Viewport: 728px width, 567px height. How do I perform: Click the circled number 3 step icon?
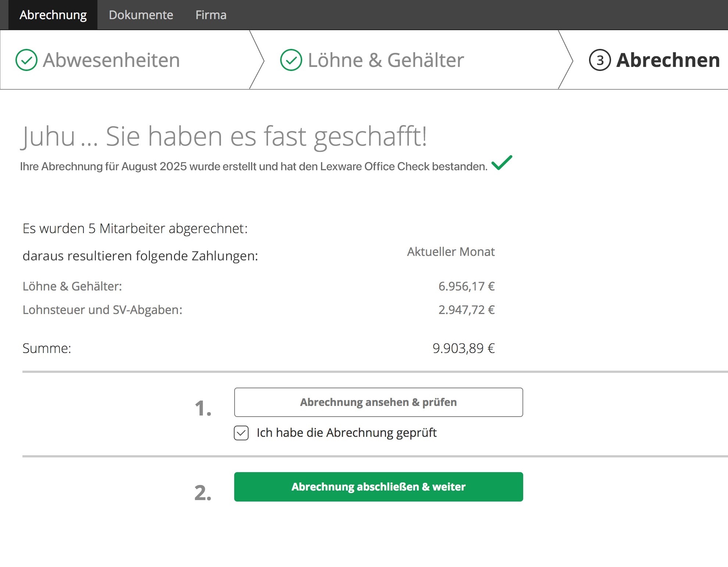coord(600,60)
